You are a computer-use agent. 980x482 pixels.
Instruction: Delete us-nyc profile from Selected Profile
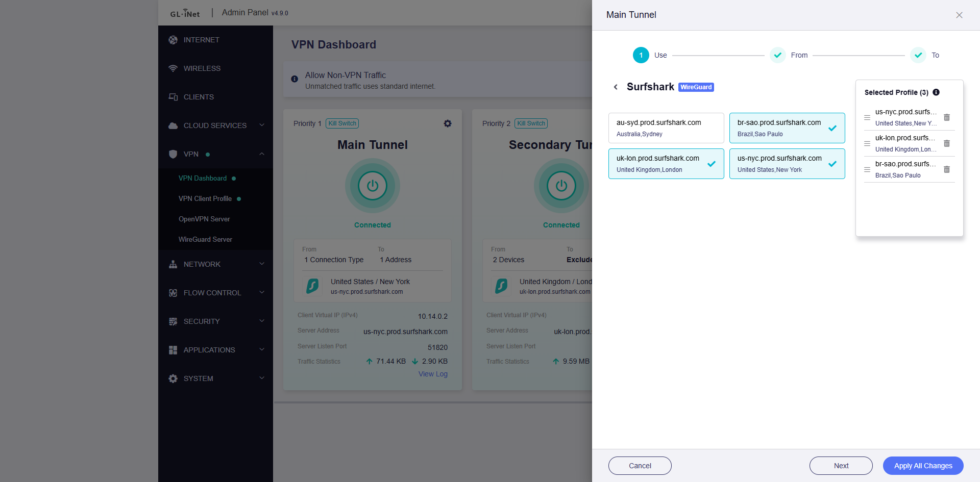[x=947, y=117]
